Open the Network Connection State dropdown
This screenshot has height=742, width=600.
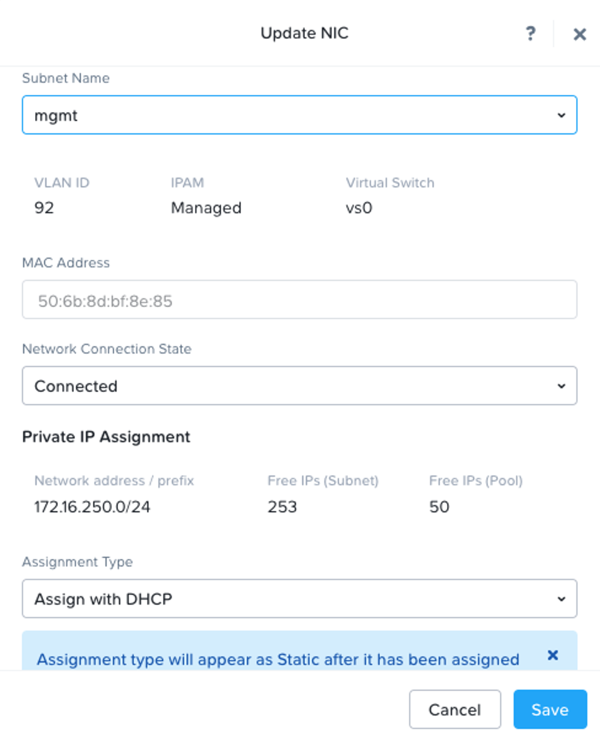pos(300,386)
